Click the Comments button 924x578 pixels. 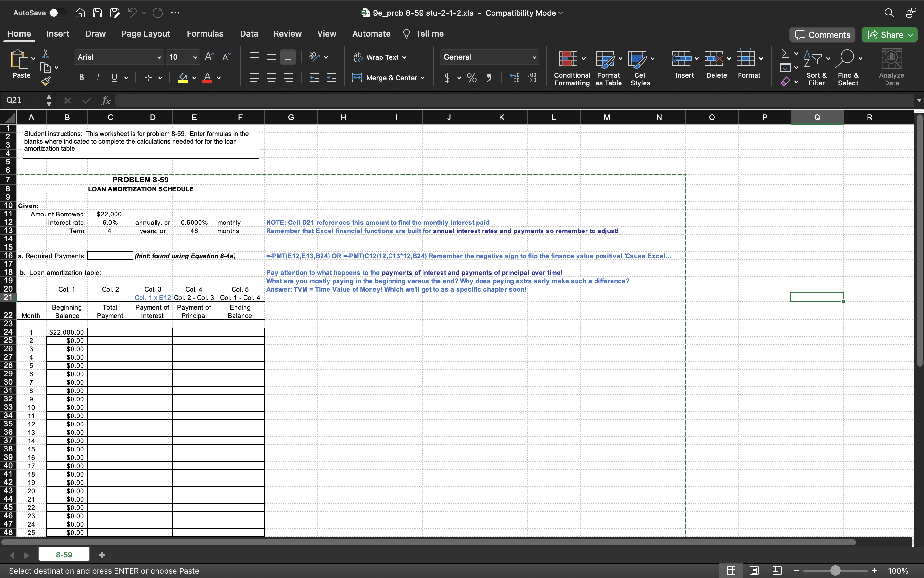pos(822,35)
